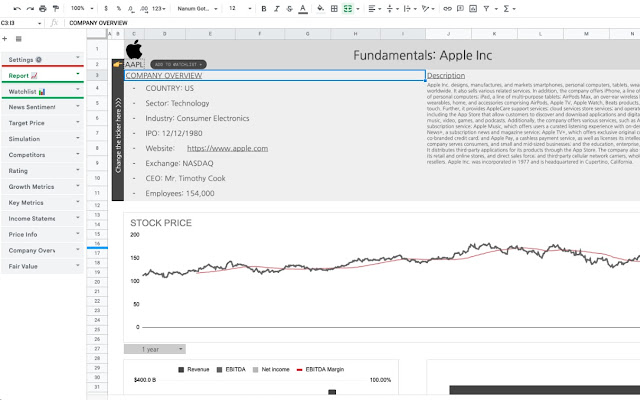Click the Add sheet plus icon
The image size is (640, 400).
tap(5, 39)
